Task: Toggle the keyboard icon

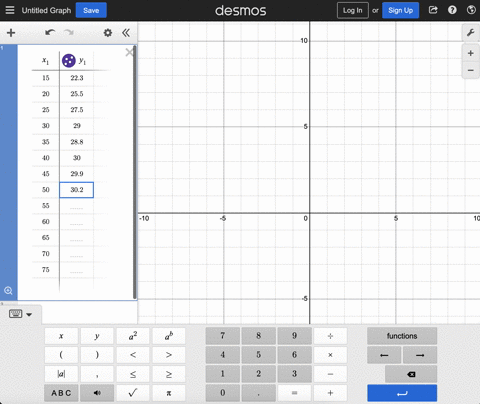Action: (16, 314)
